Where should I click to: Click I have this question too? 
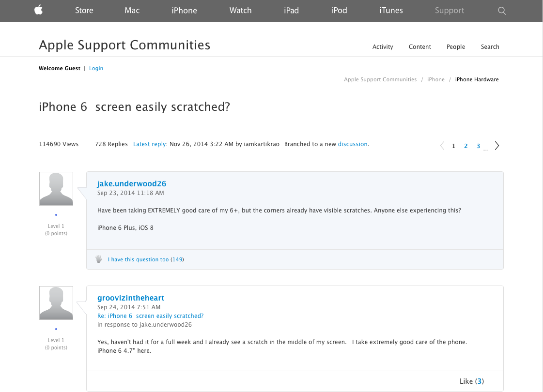click(x=138, y=259)
